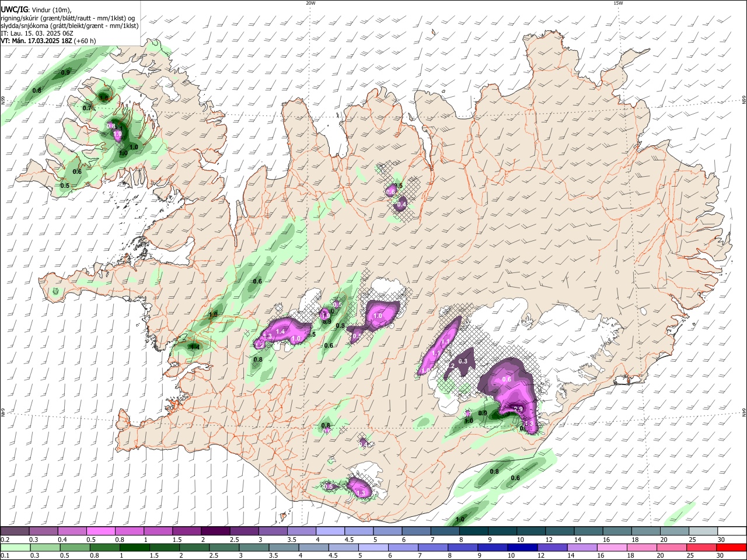Viewport: 747px width, 560px height.
Task: Click the bright red swatch after 30
Action: [x=733, y=547]
